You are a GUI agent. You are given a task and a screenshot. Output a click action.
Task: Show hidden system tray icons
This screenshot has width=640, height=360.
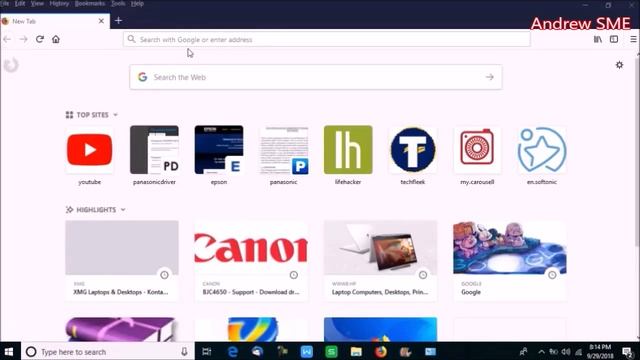(x=541, y=351)
